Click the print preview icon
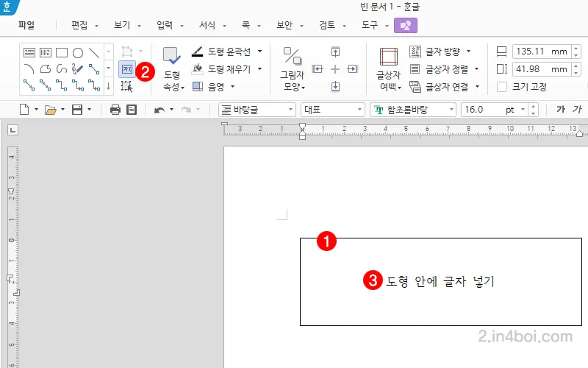This screenshot has width=588, height=368. (132, 110)
